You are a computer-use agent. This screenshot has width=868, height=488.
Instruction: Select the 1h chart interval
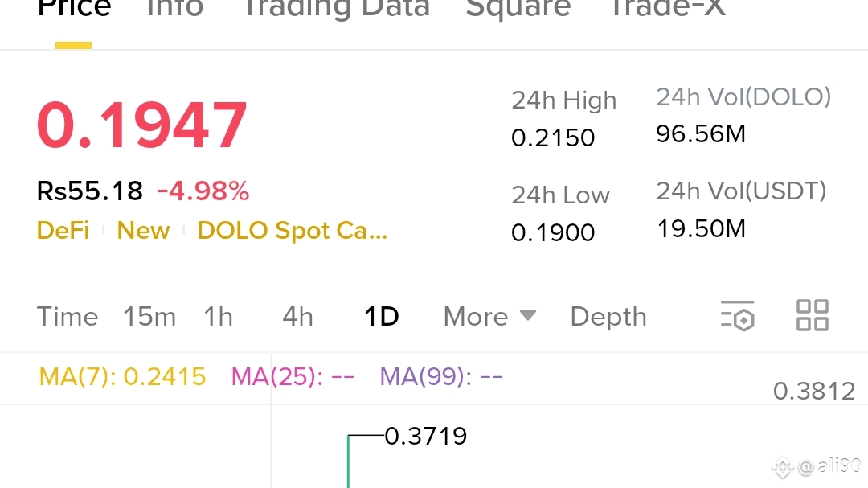(218, 317)
